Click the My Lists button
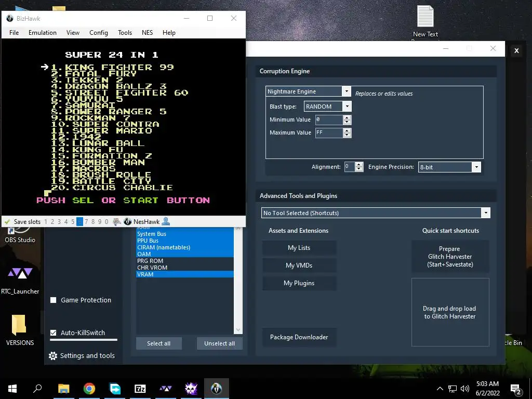This screenshot has height=399, width=532. (x=299, y=248)
